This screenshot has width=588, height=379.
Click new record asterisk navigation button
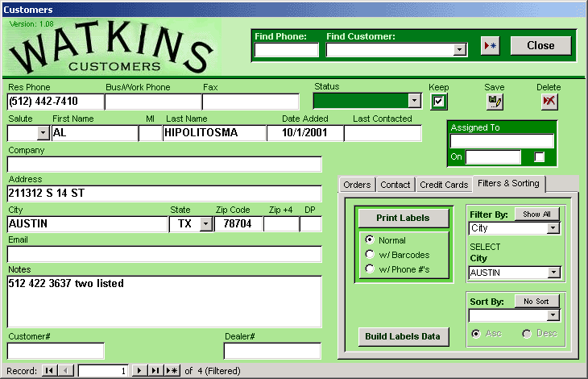172,371
